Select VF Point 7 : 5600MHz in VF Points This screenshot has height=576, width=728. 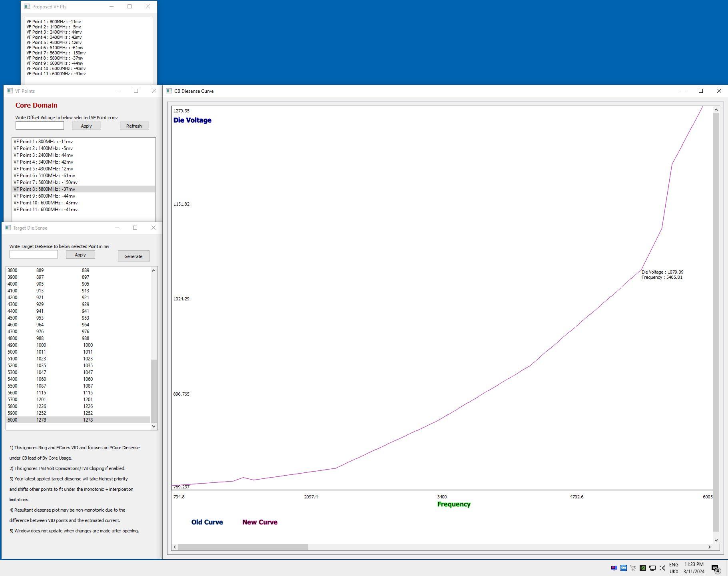point(84,182)
